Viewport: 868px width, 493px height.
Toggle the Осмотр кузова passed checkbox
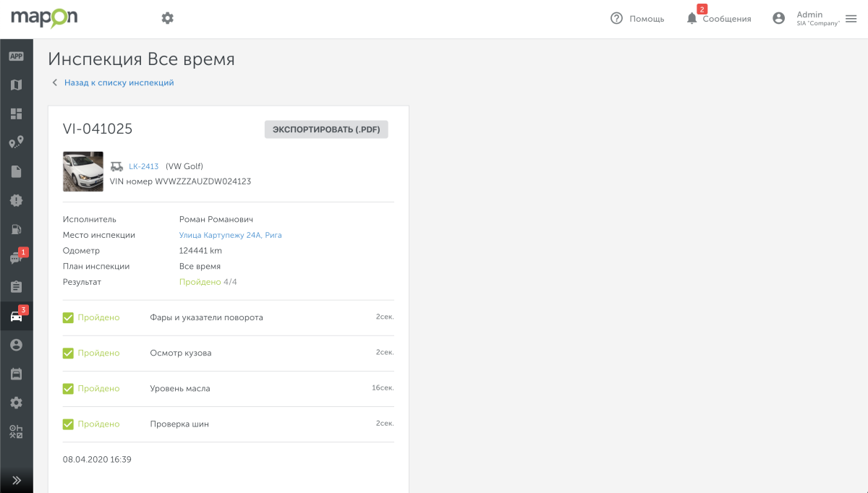pyautogui.click(x=68, y=353)
